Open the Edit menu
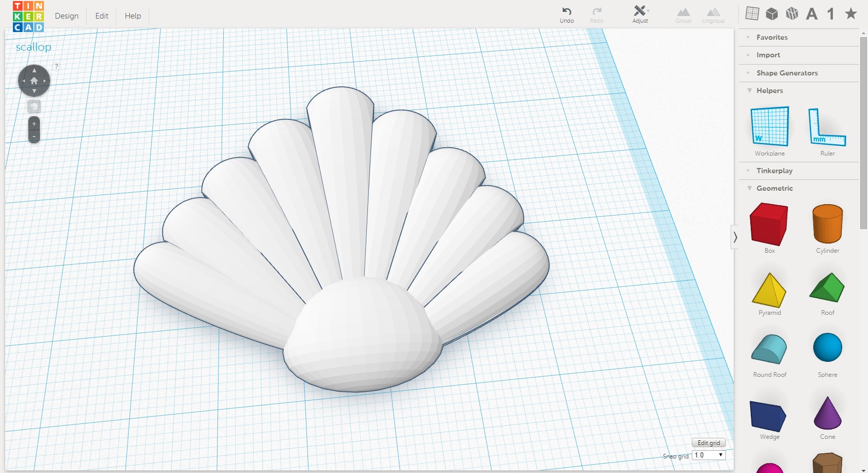Screen dimensions: 868x473 tap(102, 16)
